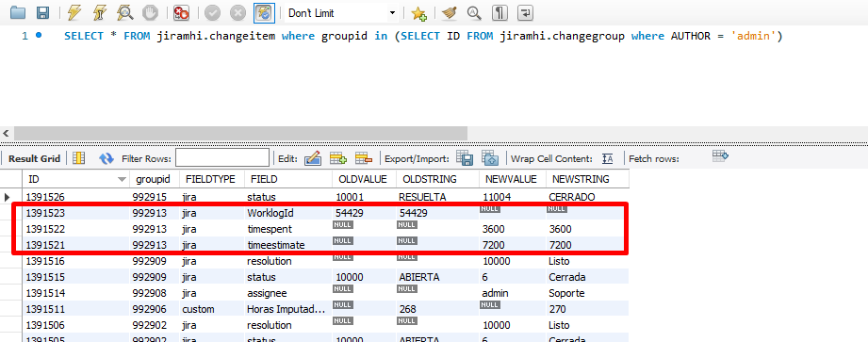This screenshot has width=868, height=342.
Task: Click the find magnifier icon in the toolbar
Action: tap(474, 12)
